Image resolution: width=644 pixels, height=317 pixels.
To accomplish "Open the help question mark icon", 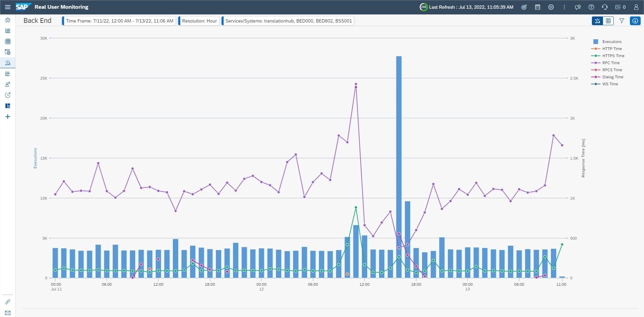I will 591,7.
